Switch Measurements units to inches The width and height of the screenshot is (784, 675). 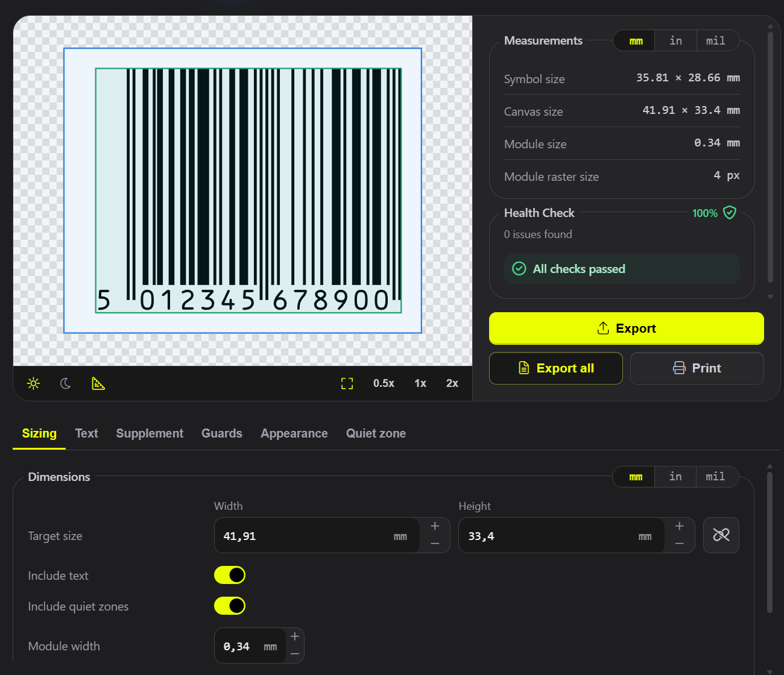[676, 40]
